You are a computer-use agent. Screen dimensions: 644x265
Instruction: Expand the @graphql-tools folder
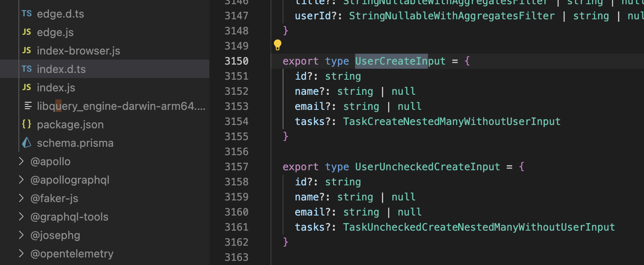(21, 216)
